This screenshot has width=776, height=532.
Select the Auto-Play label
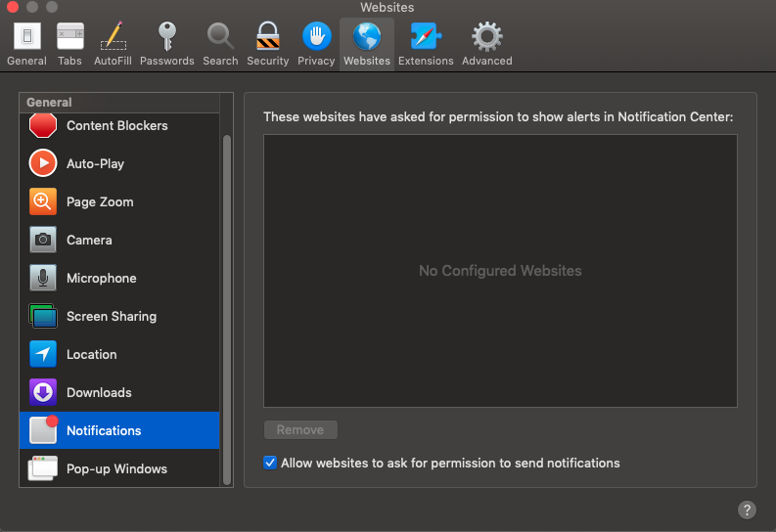[96, 163]
